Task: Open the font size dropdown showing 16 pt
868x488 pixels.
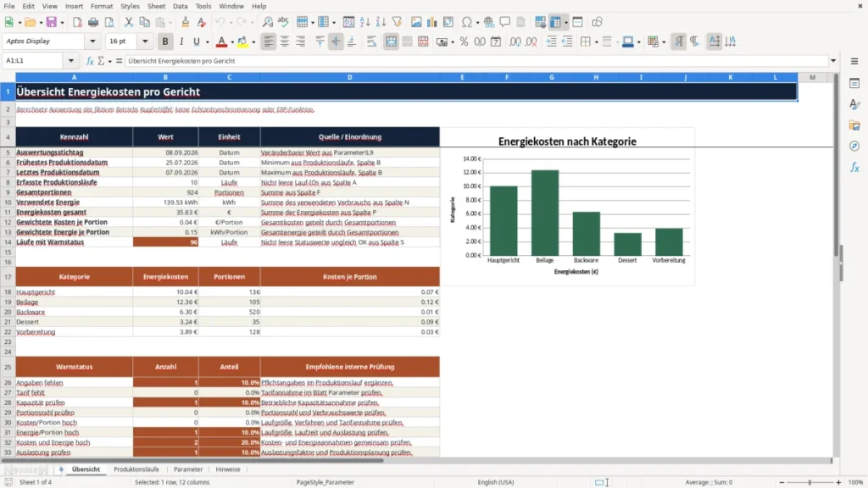Action: click(145, 42)
